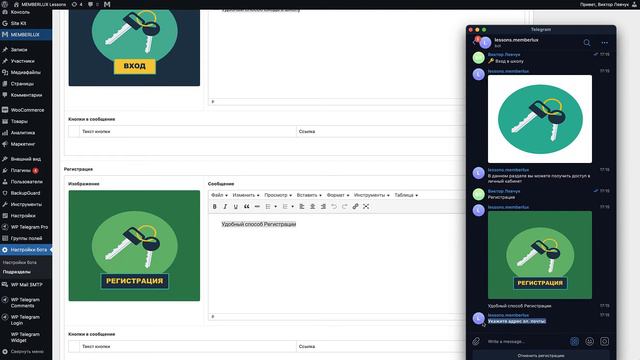Open Telegram three-dots more menu

click(604, 42)
